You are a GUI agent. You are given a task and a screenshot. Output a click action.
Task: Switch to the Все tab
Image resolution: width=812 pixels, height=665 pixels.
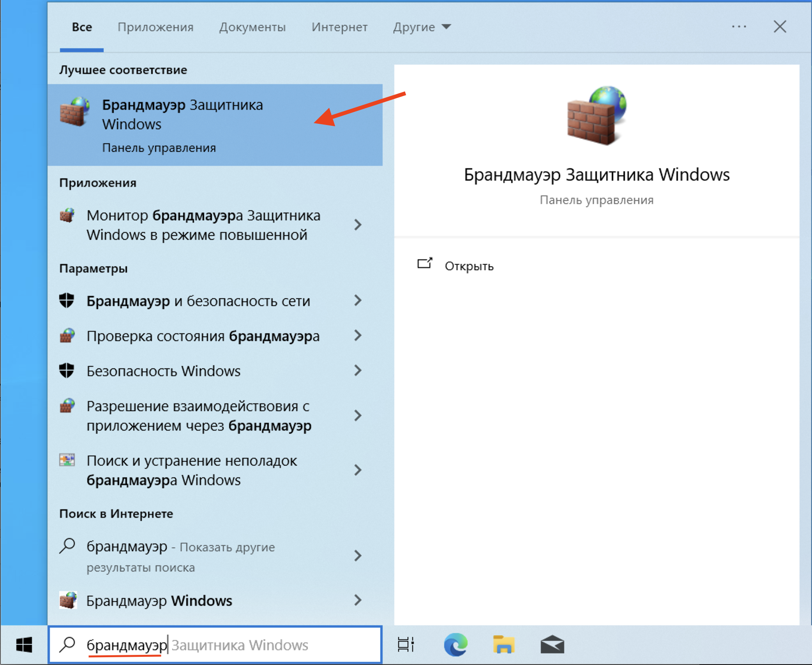click(x=82, y=27)
